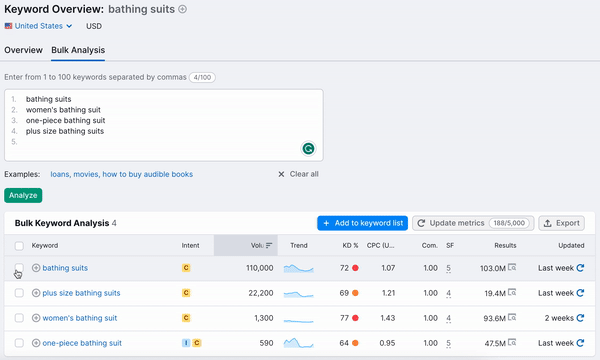600x360 pixels.
Task: Select the Bulk Analysis tab
Action: pos(78,50)
